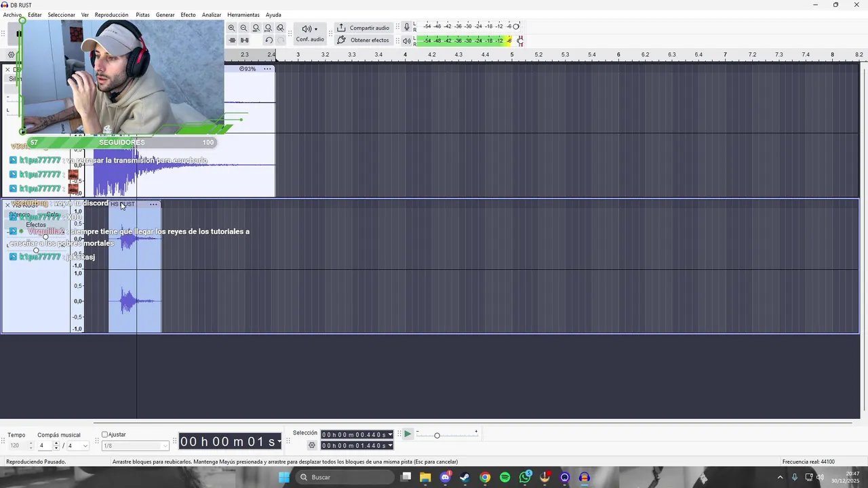Open Spotify from taskbar
Image resolution: width=868 pixels, height=488 pixels.
tap(505, 477)
